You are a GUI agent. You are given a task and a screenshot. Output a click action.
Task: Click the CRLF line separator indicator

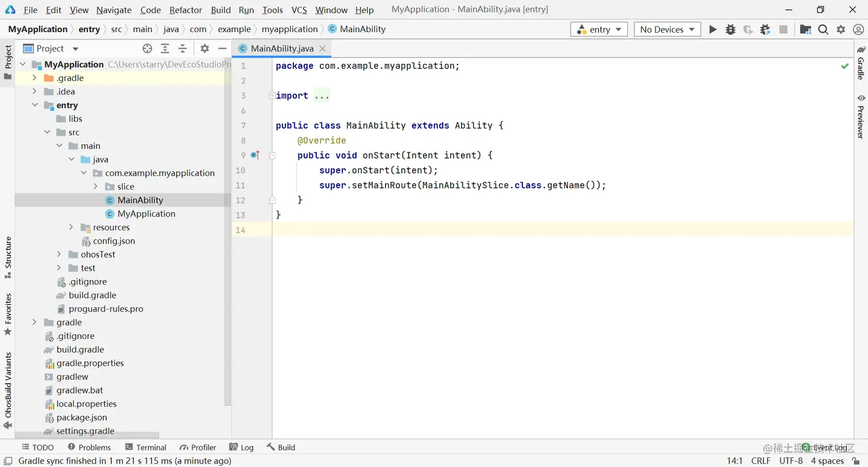point(761,461)
